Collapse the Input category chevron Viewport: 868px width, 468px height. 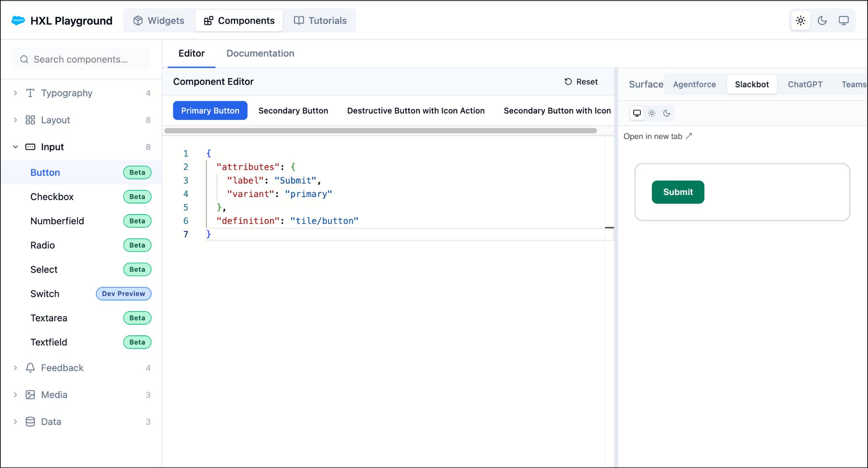(x=15, y=147)
